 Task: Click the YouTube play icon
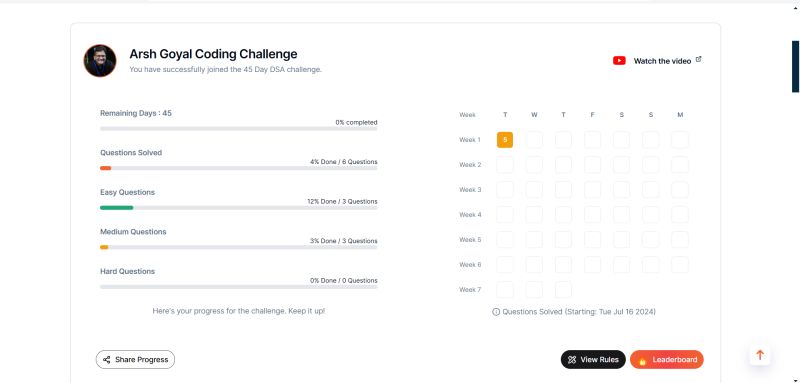[619, 61]
